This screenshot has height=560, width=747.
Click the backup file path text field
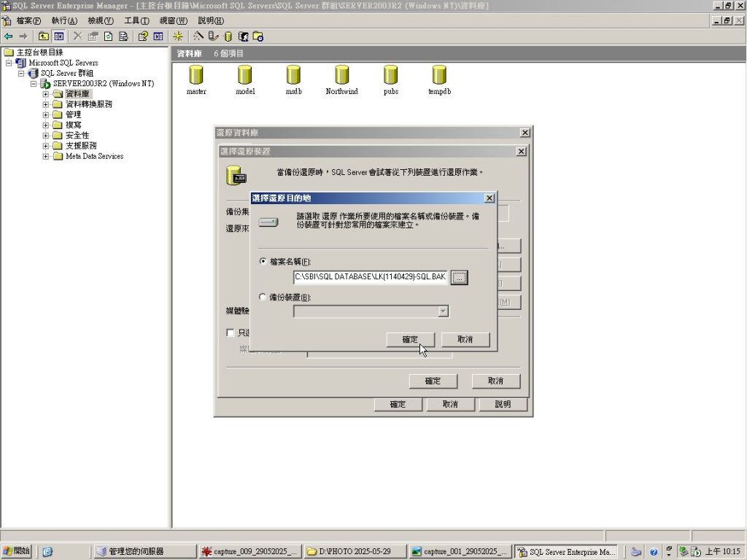pyautogui.click(x=370, y=278)
